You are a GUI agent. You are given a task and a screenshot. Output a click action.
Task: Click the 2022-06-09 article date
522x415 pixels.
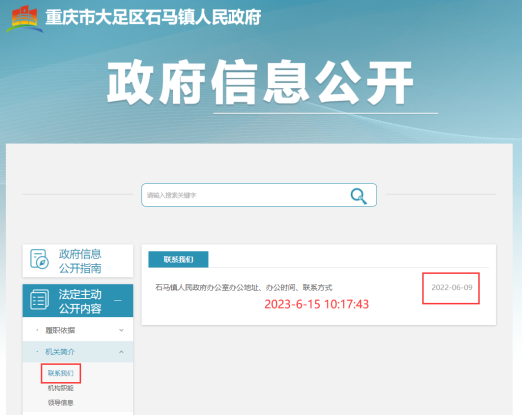[x=452, y=287]
